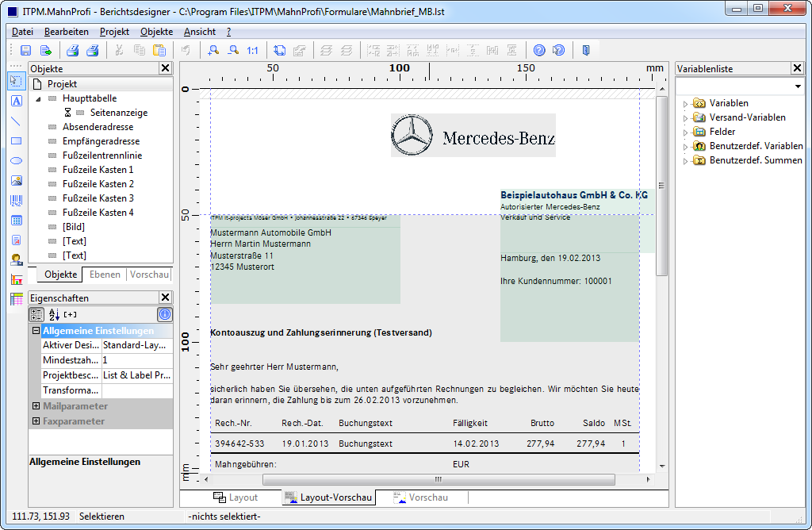Select the Chart object tool

click(x=17, y=280)
